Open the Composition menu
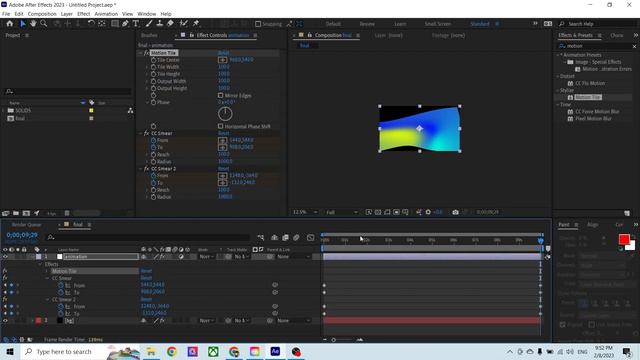The image size is (640, 360). (42, 14)
